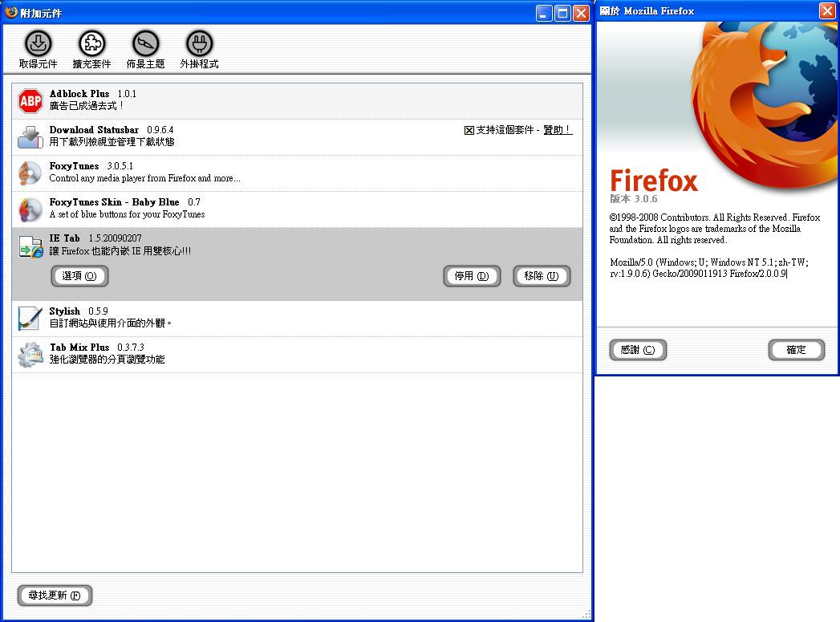Disable IE Tab with 停用 button
The height and width of the screenshot is (622, 840).
472,276
